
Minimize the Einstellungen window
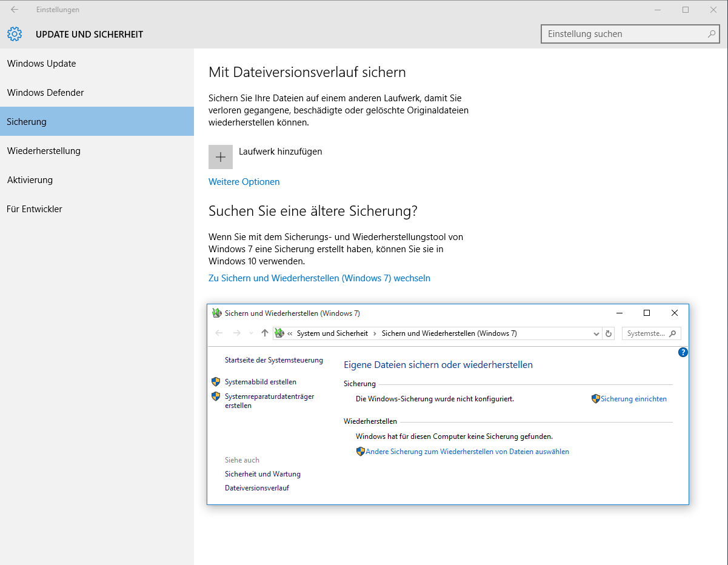[x=658, y=10]
